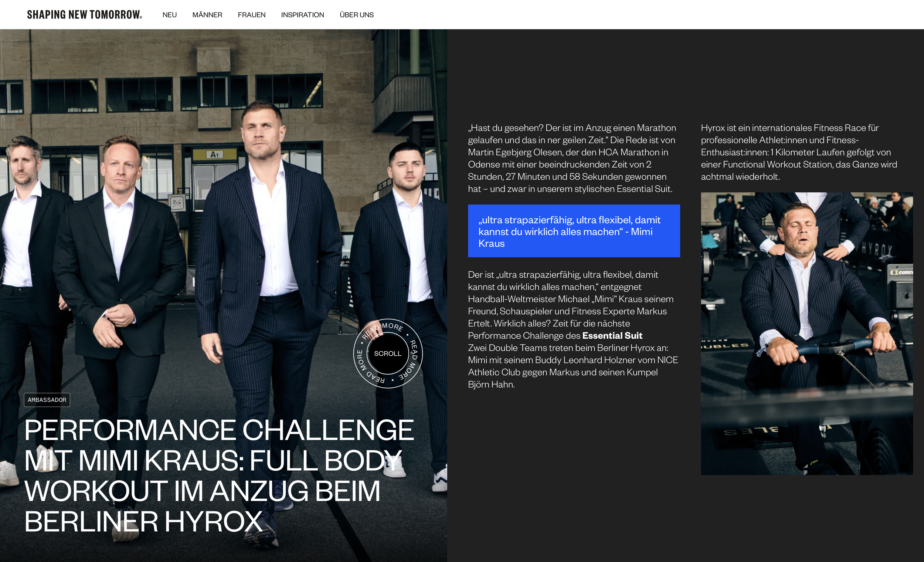Click the paragraph about Martin Egebjerg Olesen
The height and width of the screenshot is (562, 924).
tap(572, 158)
